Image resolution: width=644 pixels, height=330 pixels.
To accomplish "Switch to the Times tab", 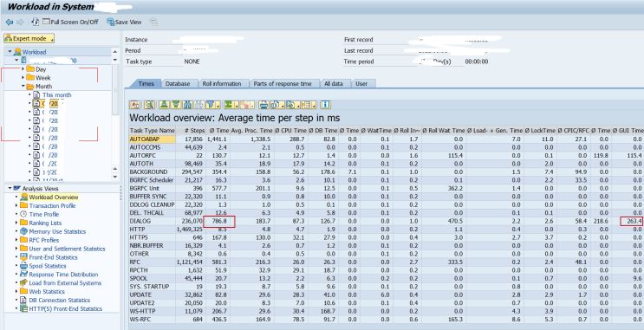I will point(146,83).
